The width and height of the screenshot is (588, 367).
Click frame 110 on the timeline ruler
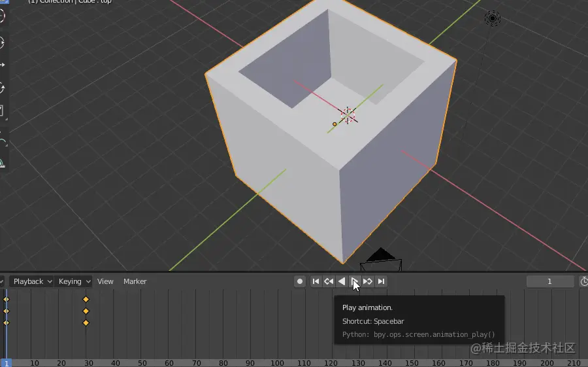pos(304,363)
